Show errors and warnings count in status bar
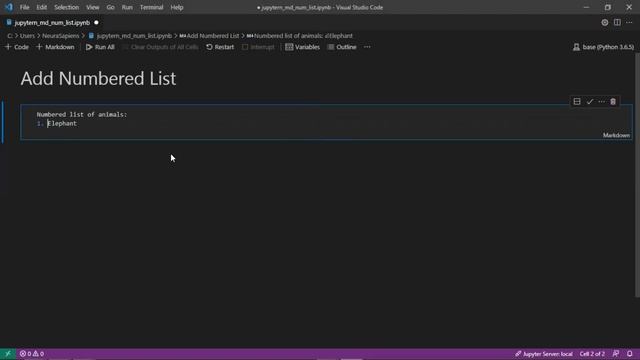This screenshot has width=640, height=360. pos(32,354)
